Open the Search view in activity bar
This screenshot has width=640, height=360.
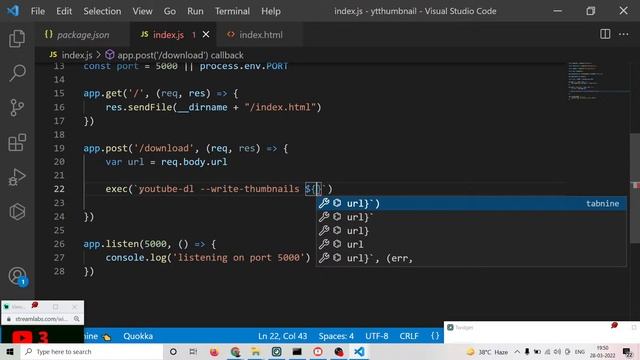pyautogui.click(x=17, y=73)
